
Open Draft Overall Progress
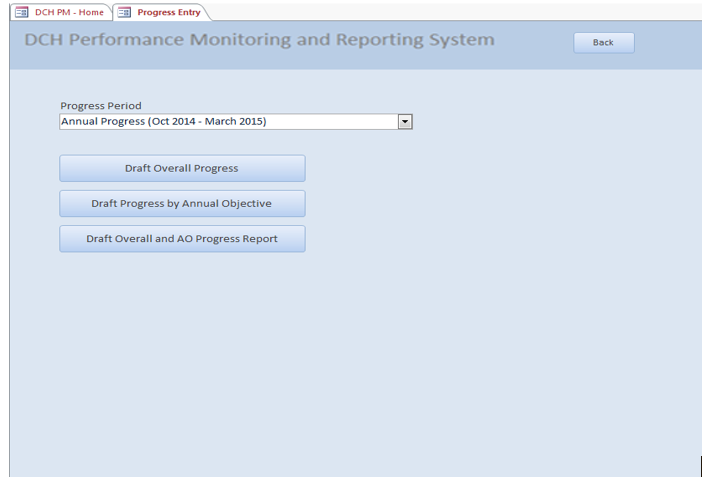182,168
